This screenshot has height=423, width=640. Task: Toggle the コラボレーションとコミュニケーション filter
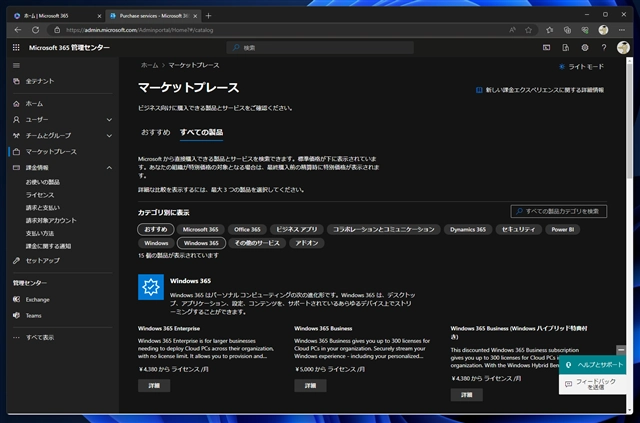pyautogui.click(x=384, y=229)
